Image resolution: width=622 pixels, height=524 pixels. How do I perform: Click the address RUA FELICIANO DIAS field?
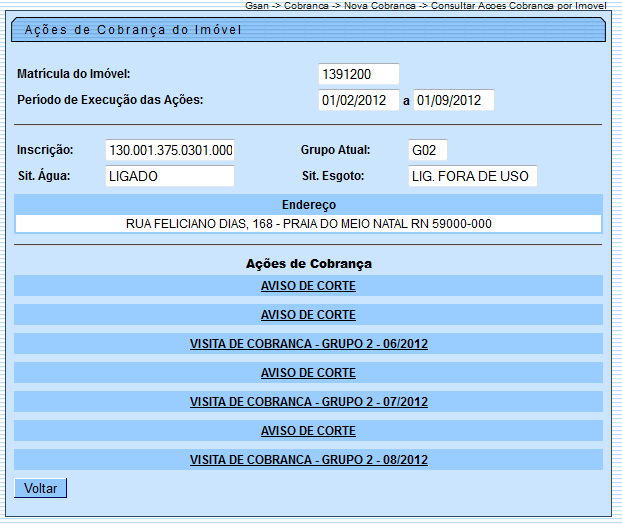(308, 224)
